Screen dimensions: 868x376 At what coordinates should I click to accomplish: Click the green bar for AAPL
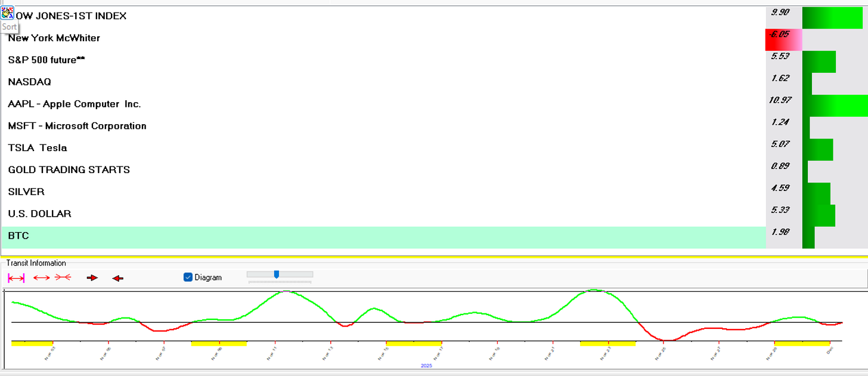(x=835, y=105)
